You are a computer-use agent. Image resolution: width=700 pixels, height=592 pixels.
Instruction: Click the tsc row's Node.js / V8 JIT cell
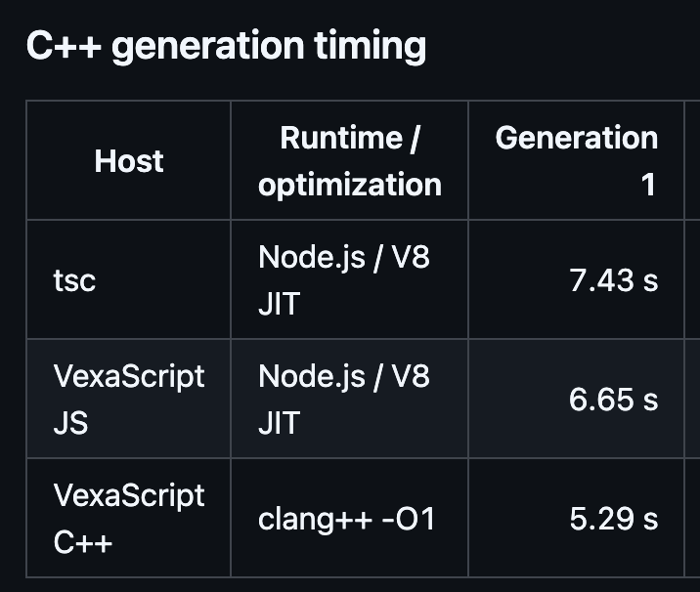[x=350, y=279]
